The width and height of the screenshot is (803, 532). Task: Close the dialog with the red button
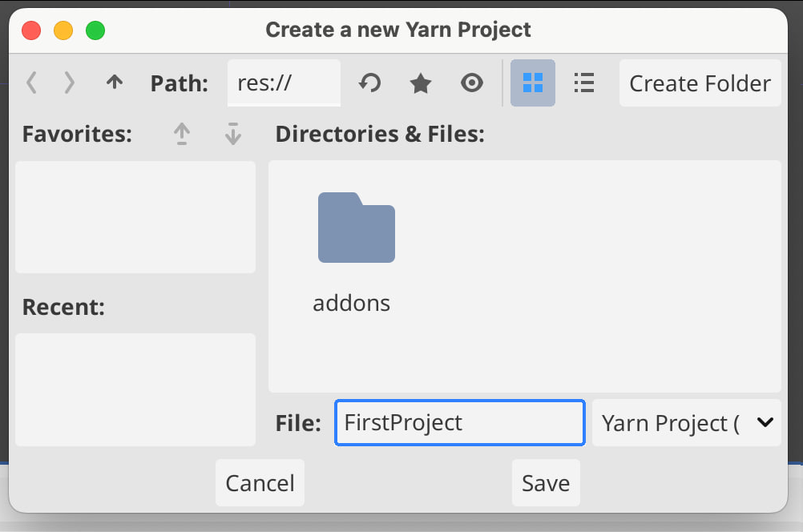(31, 30)
